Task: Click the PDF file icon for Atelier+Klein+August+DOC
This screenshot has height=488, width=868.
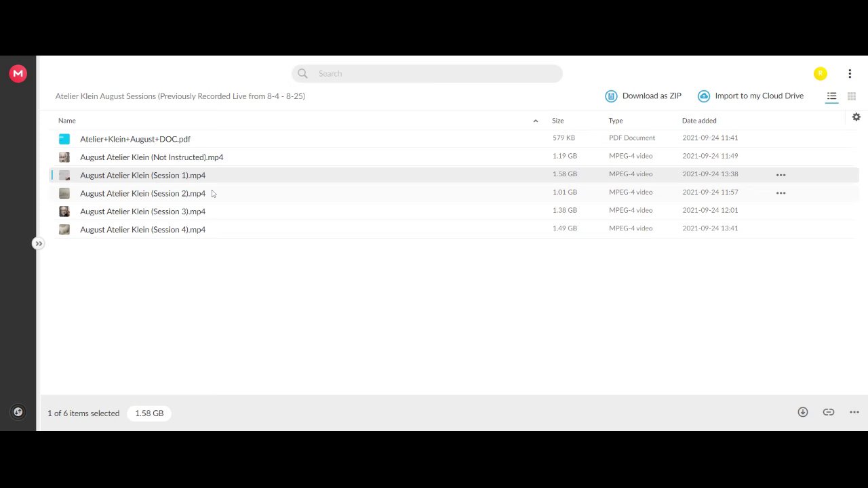Action: pyautogui.click(x=64, y=139)
